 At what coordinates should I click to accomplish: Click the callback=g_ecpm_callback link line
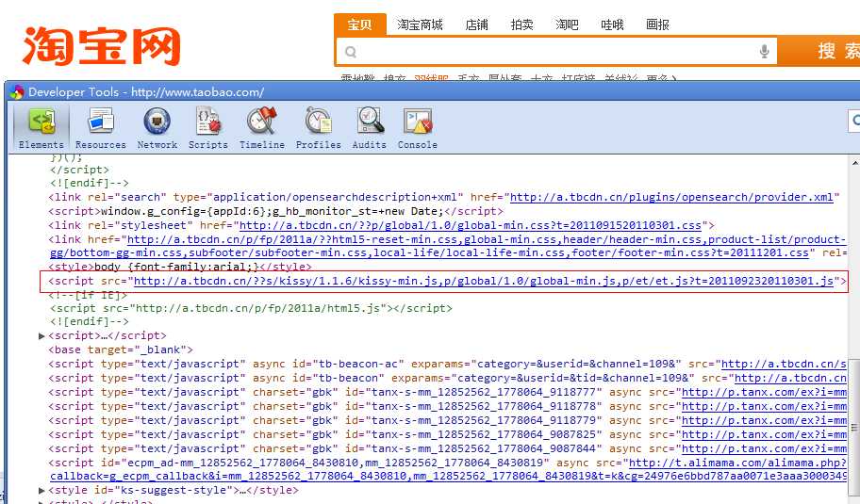pos(448,477)
